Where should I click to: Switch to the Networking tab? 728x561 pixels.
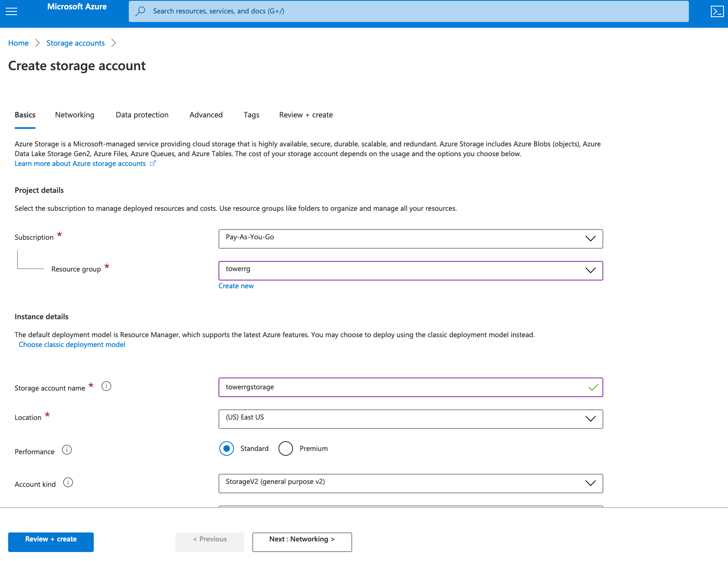coord(75,115)
